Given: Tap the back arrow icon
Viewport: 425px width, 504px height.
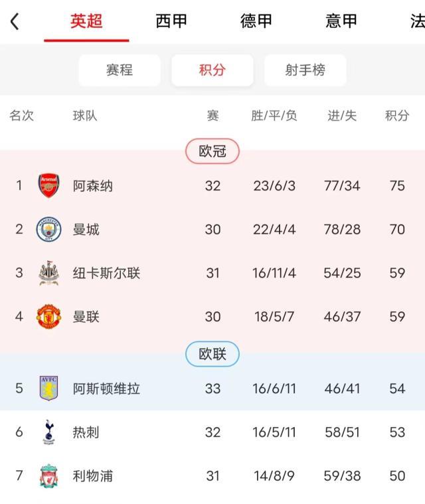Looking at the screenshot, I should [x=15, y=21].
